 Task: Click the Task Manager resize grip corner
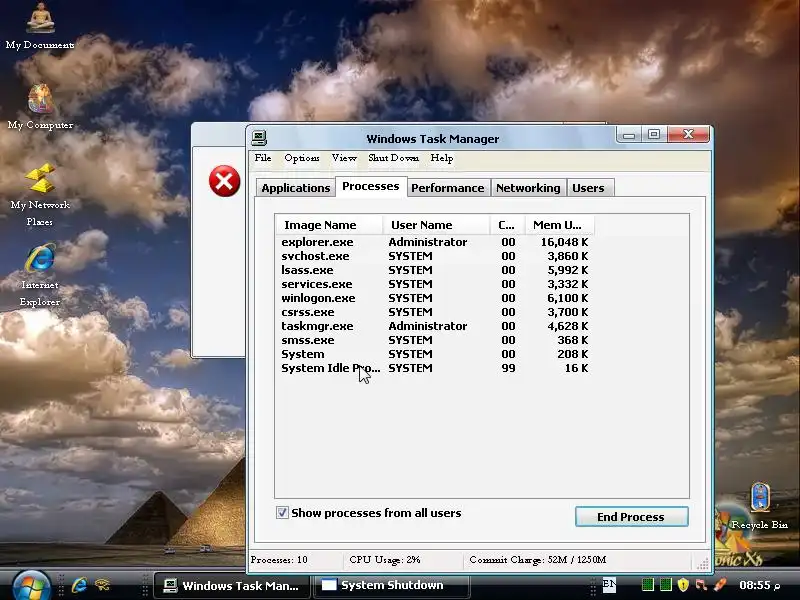(703, 563)
